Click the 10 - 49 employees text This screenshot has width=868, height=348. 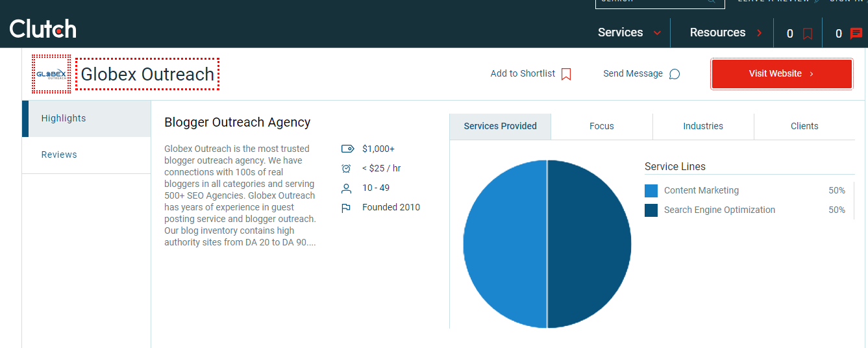tap(376, 188)
